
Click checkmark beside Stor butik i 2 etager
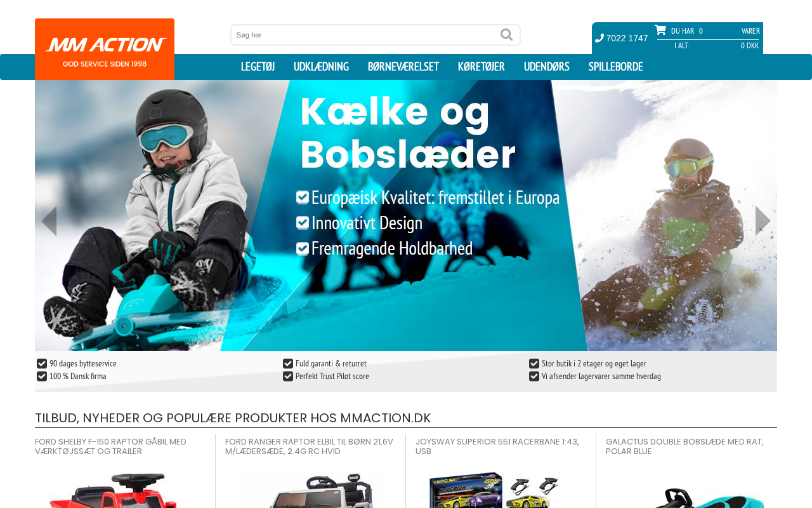click(x=534, y=364)
